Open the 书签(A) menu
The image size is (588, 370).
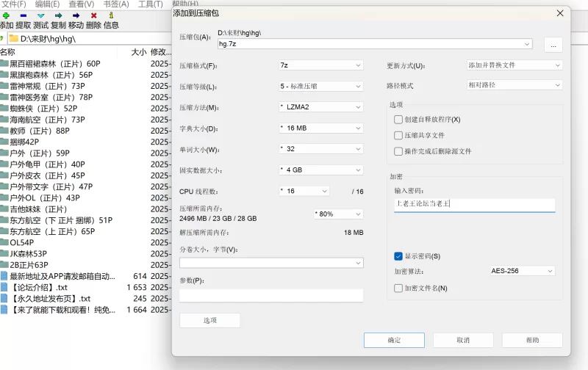coord(116,4)
